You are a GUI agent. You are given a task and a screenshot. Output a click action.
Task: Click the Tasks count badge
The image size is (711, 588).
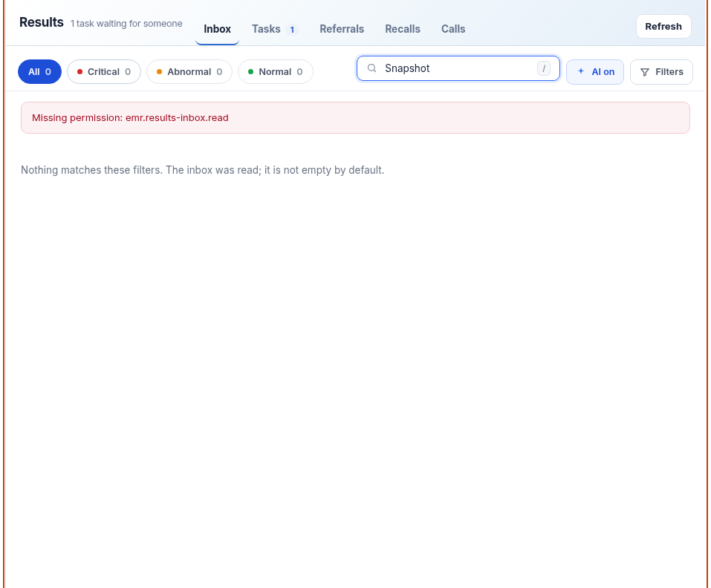coord(293,30)
